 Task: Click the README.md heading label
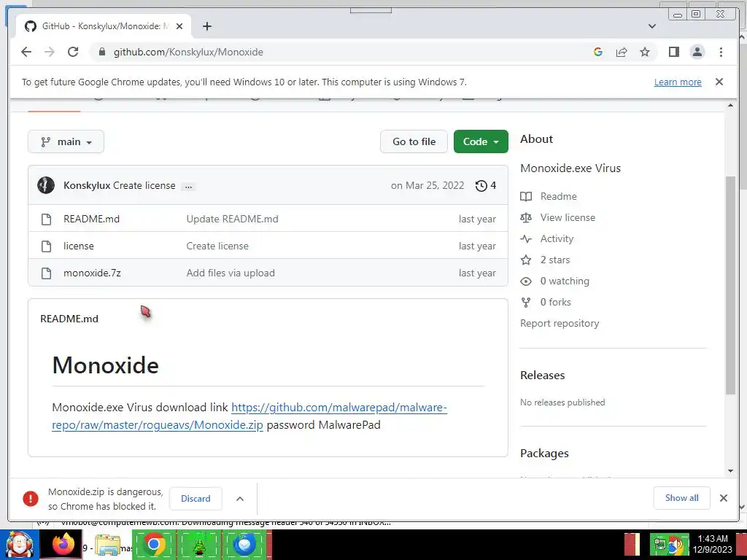(x=69, y=319)
